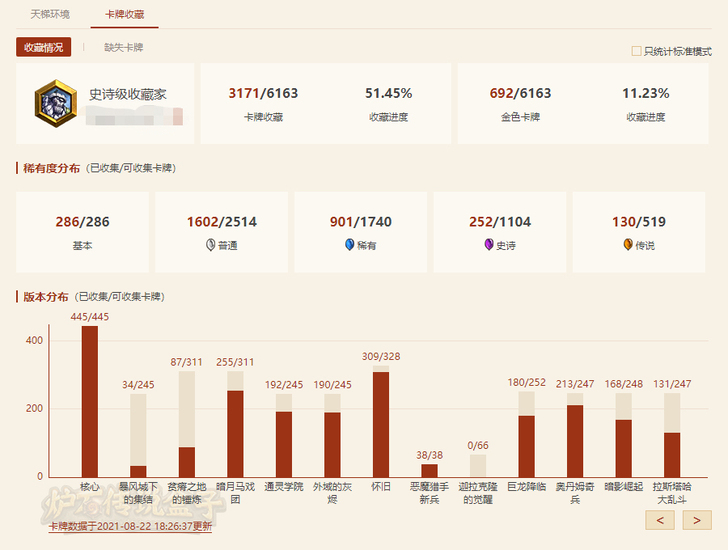The height and width of the screenshot is (550, 728).
Task: Click the 286/286 基本 card count
Action: [x=83, y=222]
